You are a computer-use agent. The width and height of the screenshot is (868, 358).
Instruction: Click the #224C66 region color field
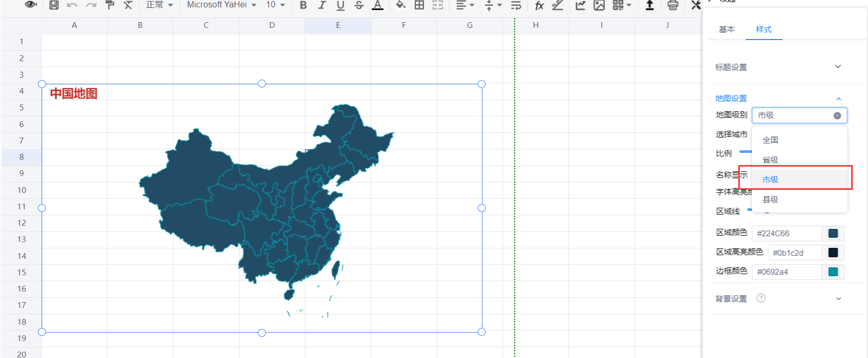coord(787,233)
